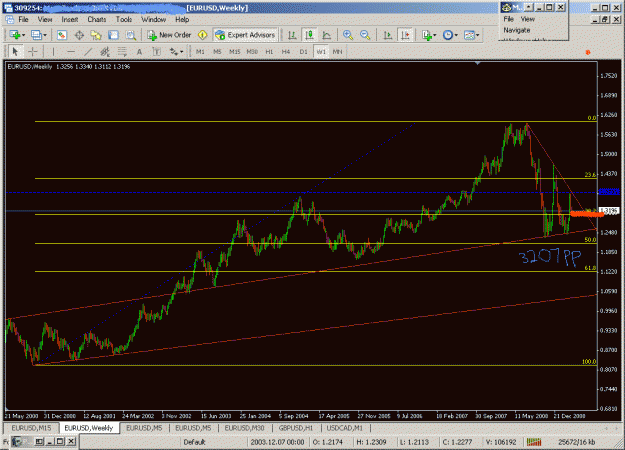This screenshot has width=625, height=450.
Task: Select the Equidistant Channel tool
Action: point(105,51)
